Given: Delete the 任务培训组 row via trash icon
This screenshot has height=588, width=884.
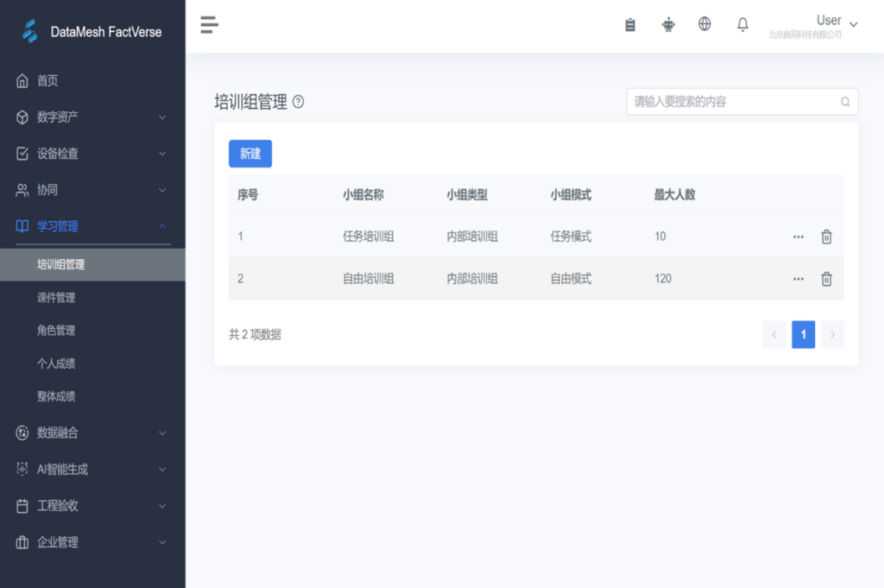Looking at the screenshot, I should coord(826,237).
